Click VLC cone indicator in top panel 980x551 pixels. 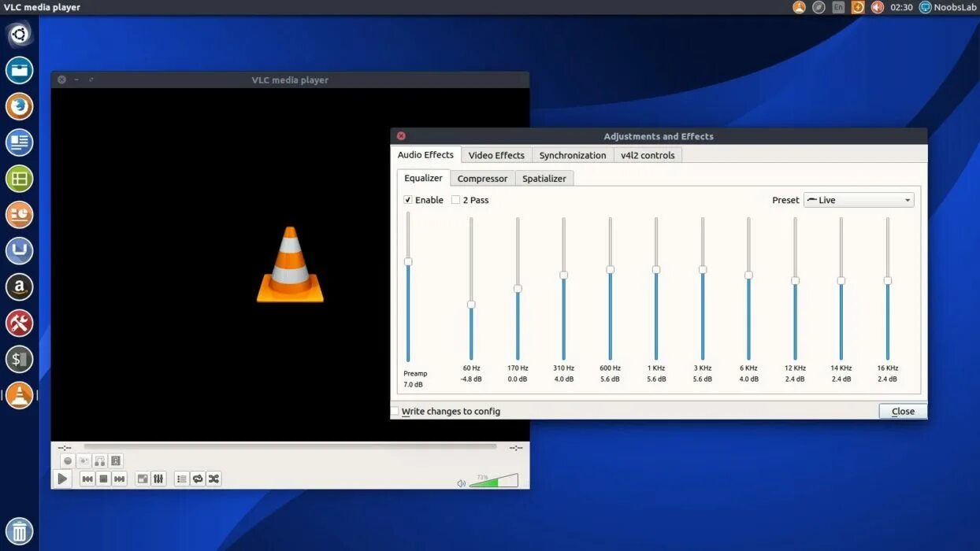pos(800,7)
